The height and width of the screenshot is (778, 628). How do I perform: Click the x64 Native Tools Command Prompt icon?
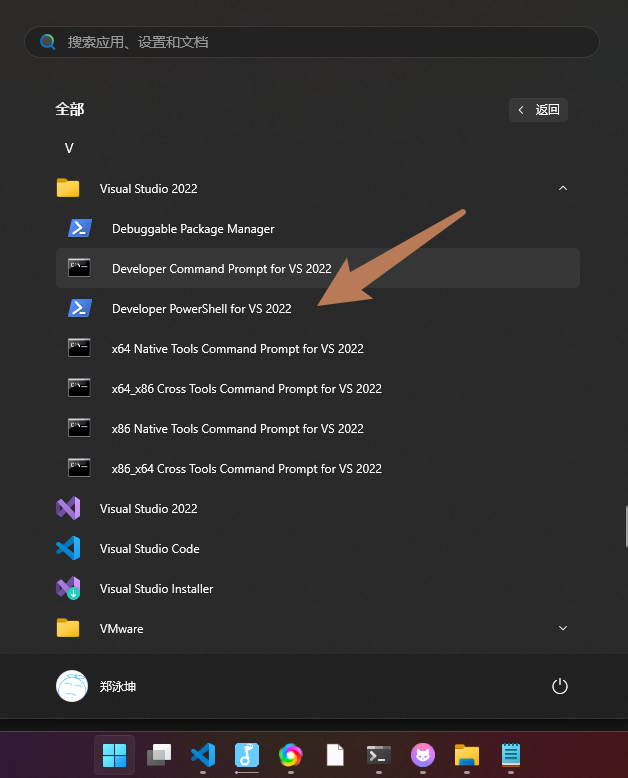(x=79, y=348)
